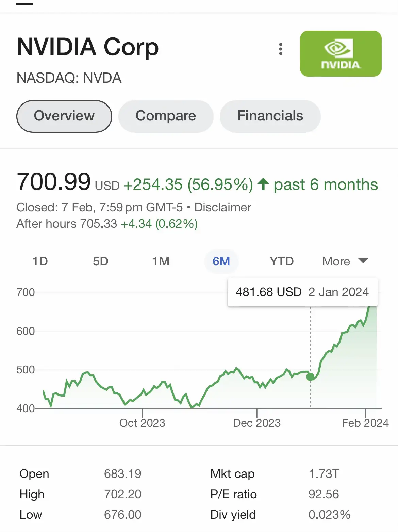This screenshot has width=398, height=532.
Task: Show the 1D chart range
Action: (40, 261)
